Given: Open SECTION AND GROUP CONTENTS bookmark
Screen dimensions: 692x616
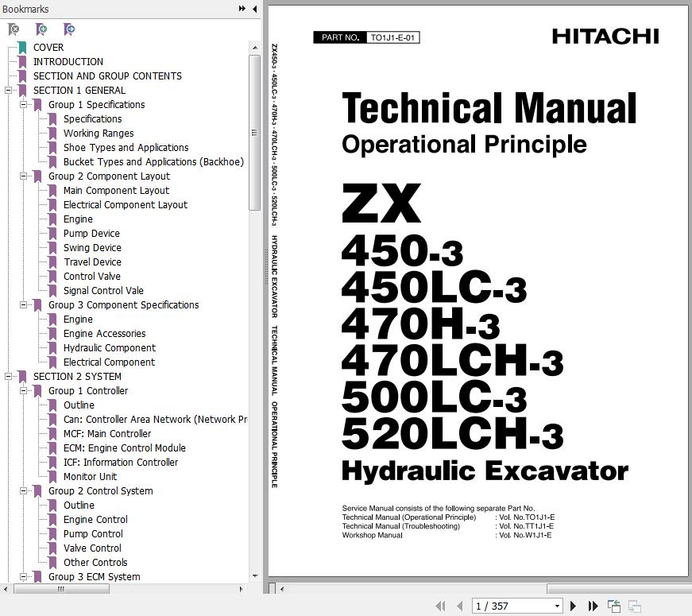Looking at the screenshot, I should tap(108, 76).
